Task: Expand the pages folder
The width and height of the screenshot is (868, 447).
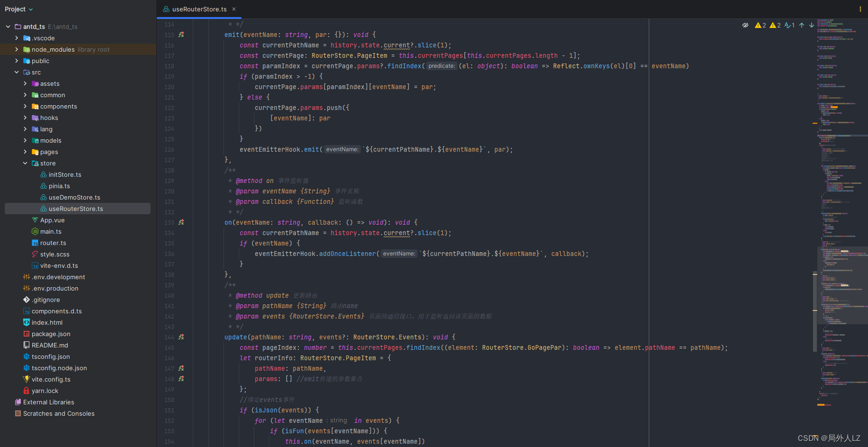Action: (25, 152)
